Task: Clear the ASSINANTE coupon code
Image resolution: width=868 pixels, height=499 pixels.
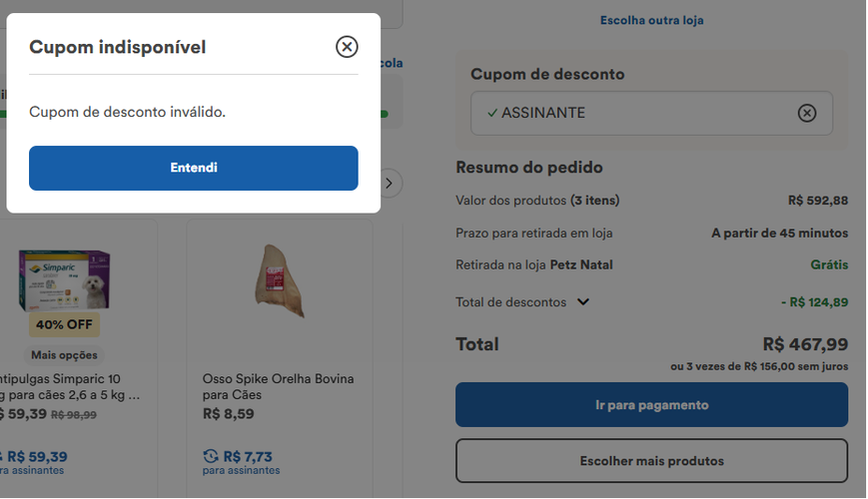Action: [x=807, y=113]
